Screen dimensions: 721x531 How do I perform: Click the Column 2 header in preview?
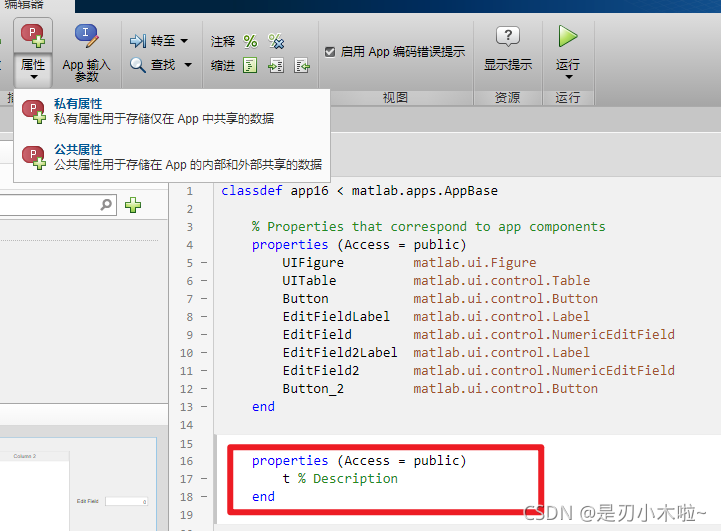25,456
